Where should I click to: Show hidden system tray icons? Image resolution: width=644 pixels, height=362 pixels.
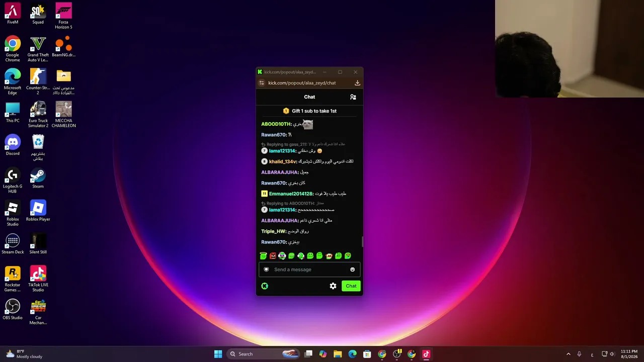click(569, 354)
